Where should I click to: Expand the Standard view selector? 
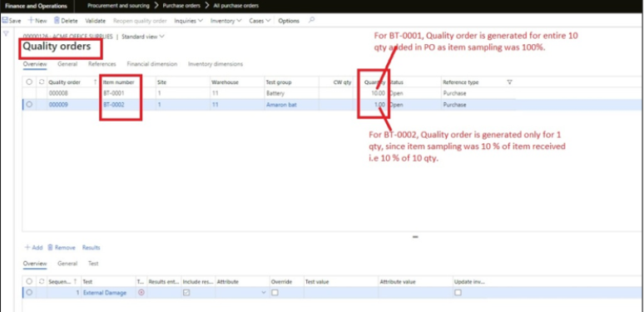(143, 37)
